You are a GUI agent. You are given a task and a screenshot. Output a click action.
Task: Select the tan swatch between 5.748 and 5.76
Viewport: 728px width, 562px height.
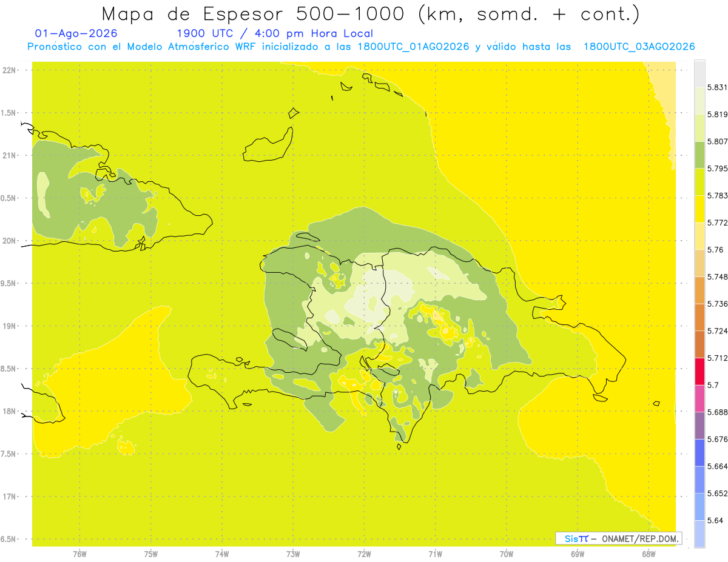coord(699,263)
